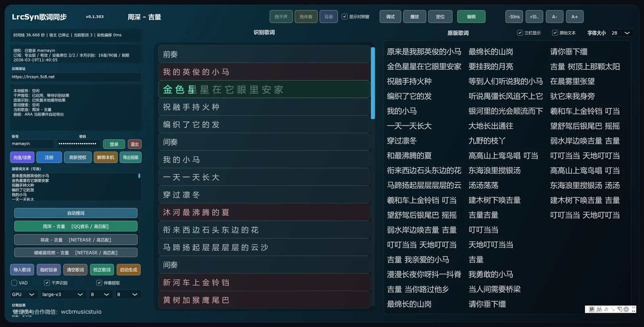The image size is (644, 327).
Task: Click the 刷新授权 button
Action: (x=78, y=157)
